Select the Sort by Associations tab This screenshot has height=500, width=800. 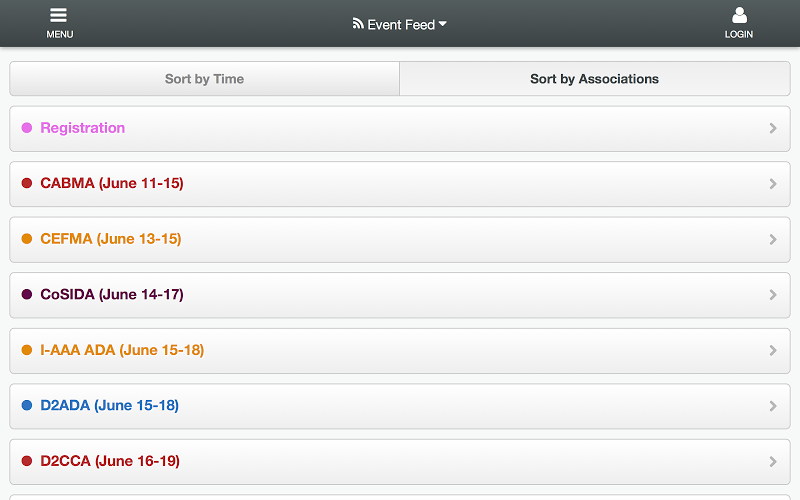coord(595,79)
